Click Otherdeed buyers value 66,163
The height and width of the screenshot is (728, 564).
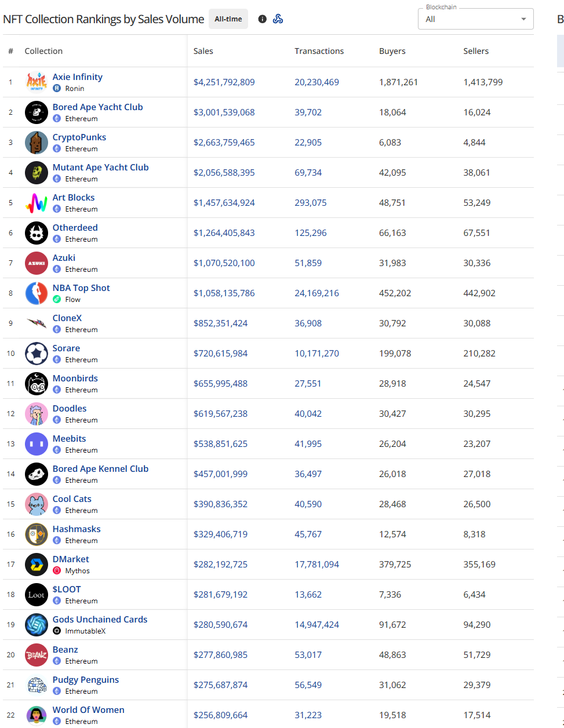[x=393, y=233]
